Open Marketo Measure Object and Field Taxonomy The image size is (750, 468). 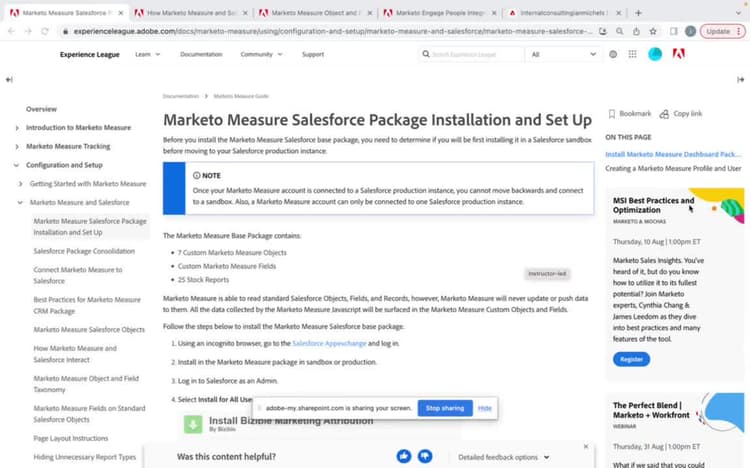(86, 384)
